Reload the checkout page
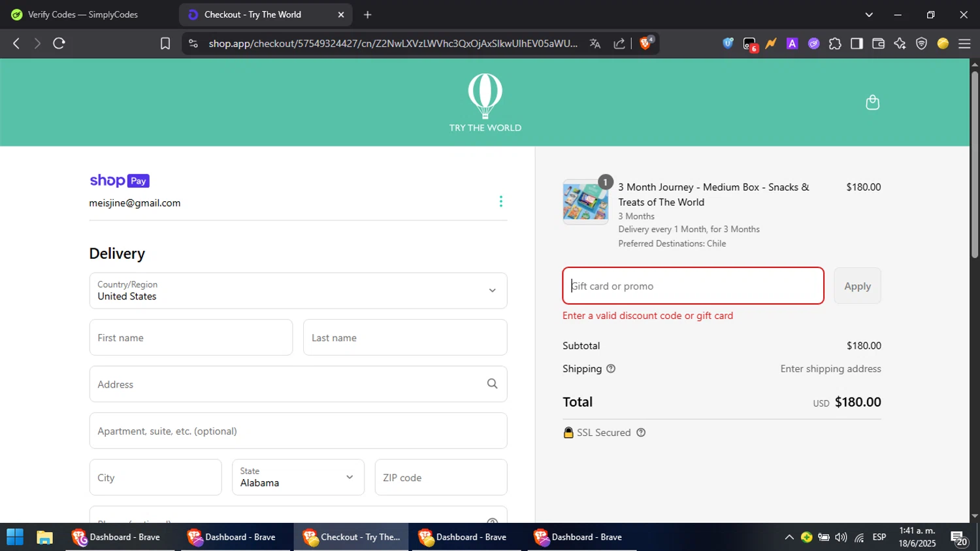Image resolution: width=980 pixels, height=551 pixels. click(59, 43)
